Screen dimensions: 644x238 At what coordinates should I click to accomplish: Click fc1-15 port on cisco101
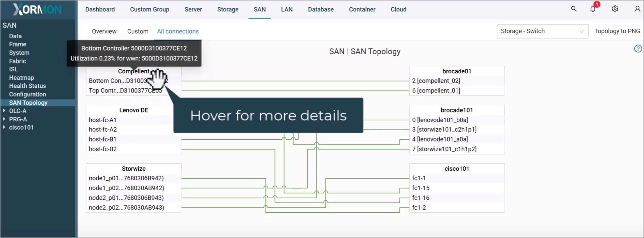421,188
